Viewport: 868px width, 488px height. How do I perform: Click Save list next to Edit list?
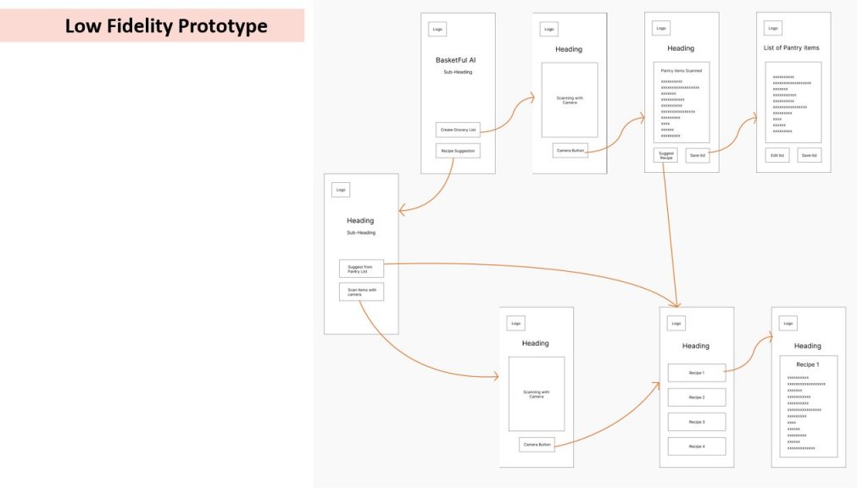(809, 155)
